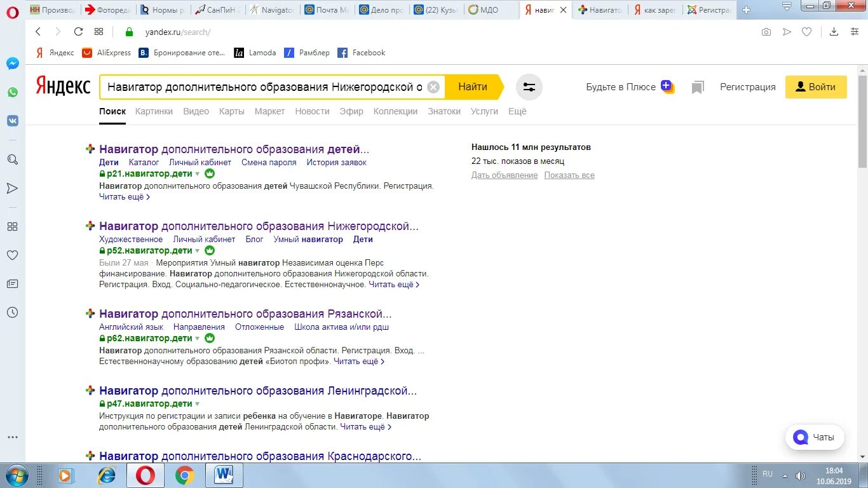868x488 pixels.
Task: Open the Ещё search categories menu
Action: 517,111
